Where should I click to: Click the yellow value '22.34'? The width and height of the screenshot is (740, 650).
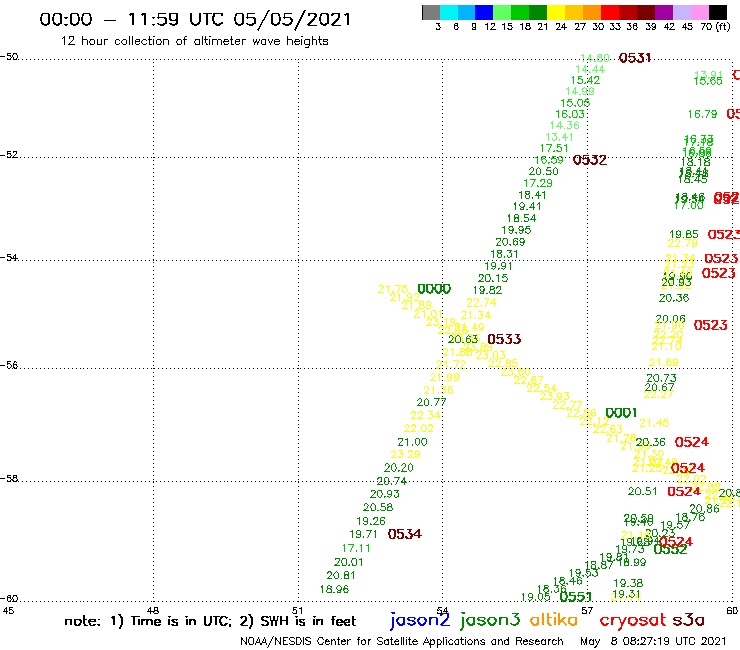point(425,415)
